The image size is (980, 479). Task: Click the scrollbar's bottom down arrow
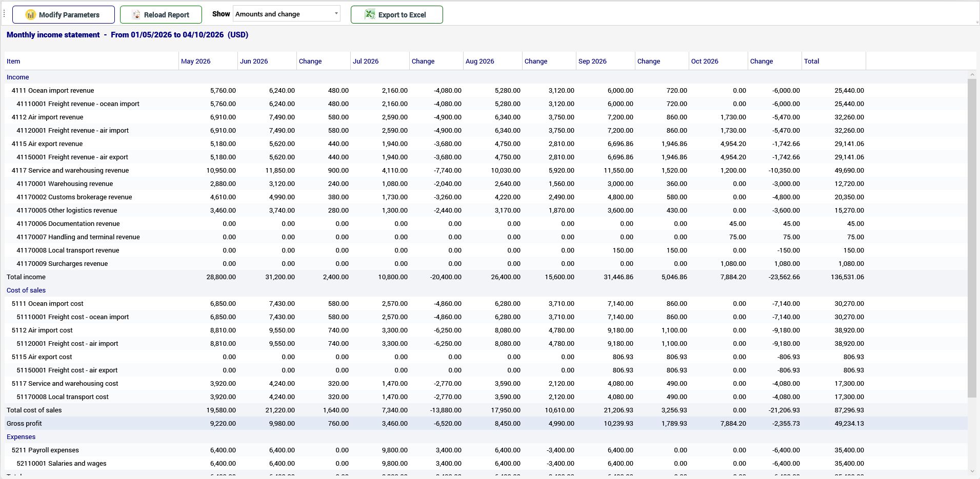pos(972,471)
